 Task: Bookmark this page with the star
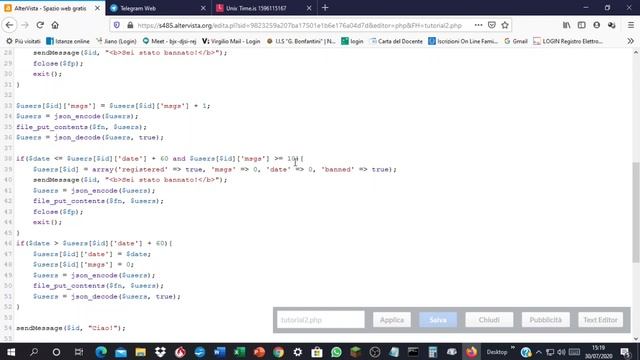pyautogui.click(x=505, y=25)
